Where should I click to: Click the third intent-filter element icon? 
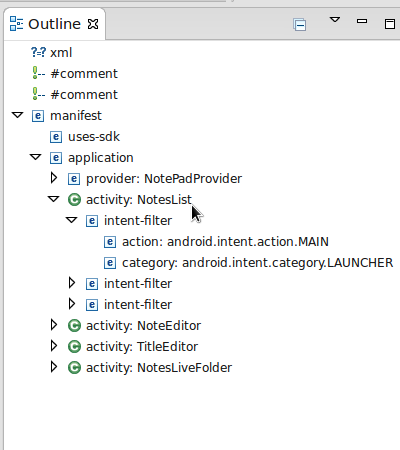92,305
